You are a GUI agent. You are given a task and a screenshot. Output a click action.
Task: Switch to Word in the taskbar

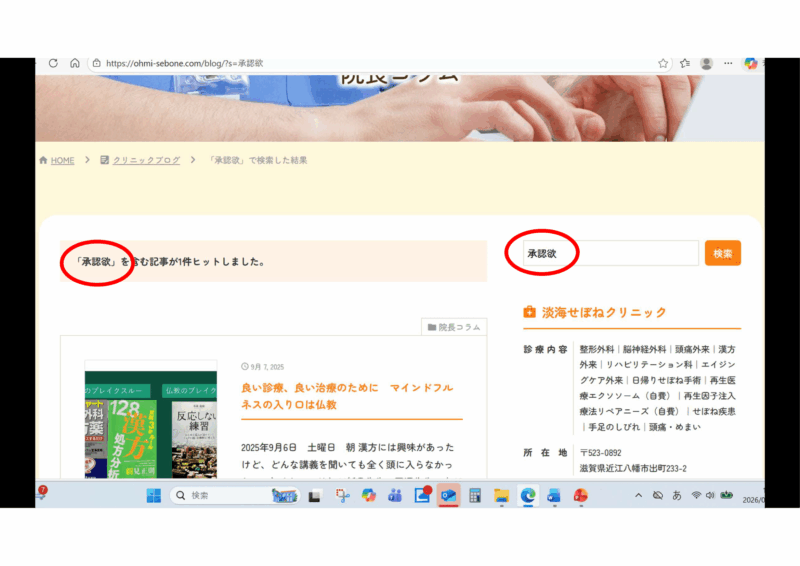point(554,496)
